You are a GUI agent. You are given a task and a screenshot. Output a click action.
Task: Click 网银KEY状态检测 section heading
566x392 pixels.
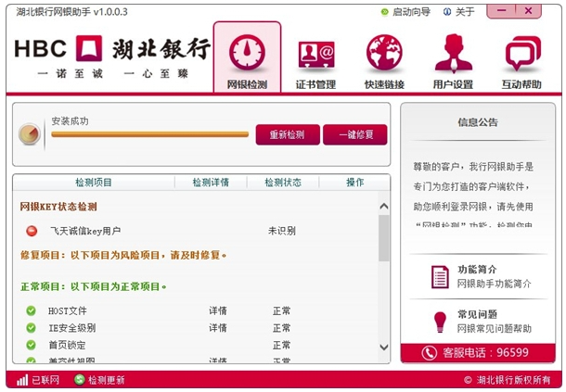tap(58, 207)
